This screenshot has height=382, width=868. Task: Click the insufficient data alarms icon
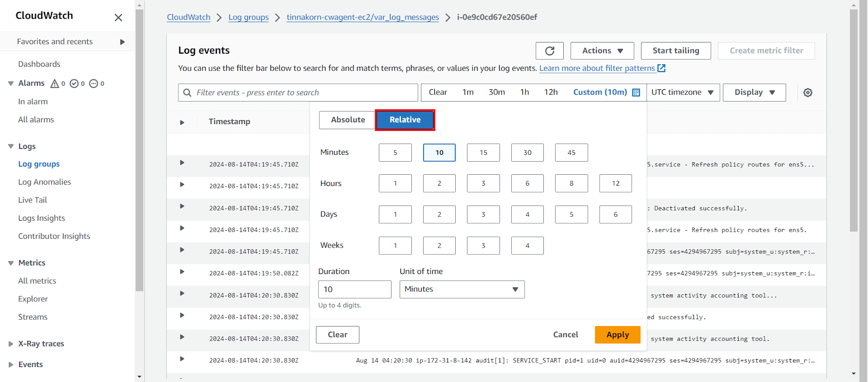click(94, 83)
